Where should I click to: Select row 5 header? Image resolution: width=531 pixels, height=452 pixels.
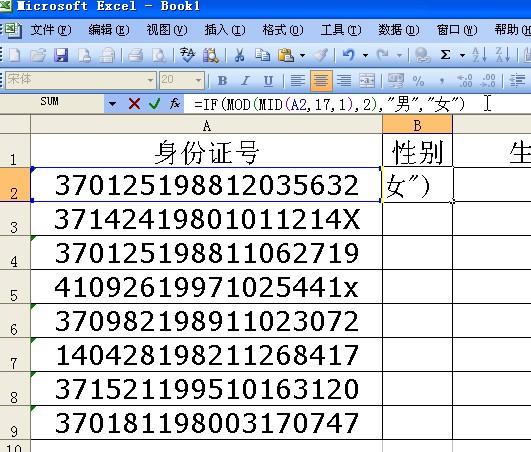[x=15, y=287]
